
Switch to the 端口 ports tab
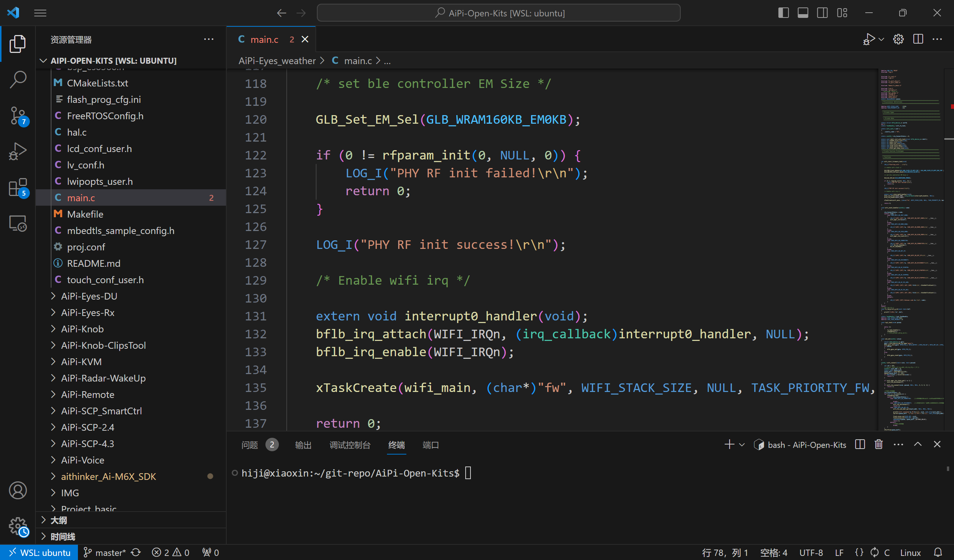click(431, 445)
